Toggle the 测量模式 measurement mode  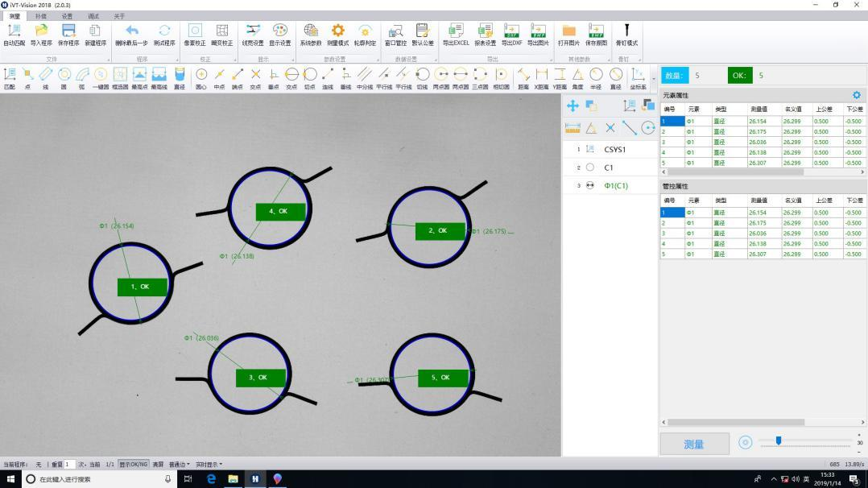[337, 34]
